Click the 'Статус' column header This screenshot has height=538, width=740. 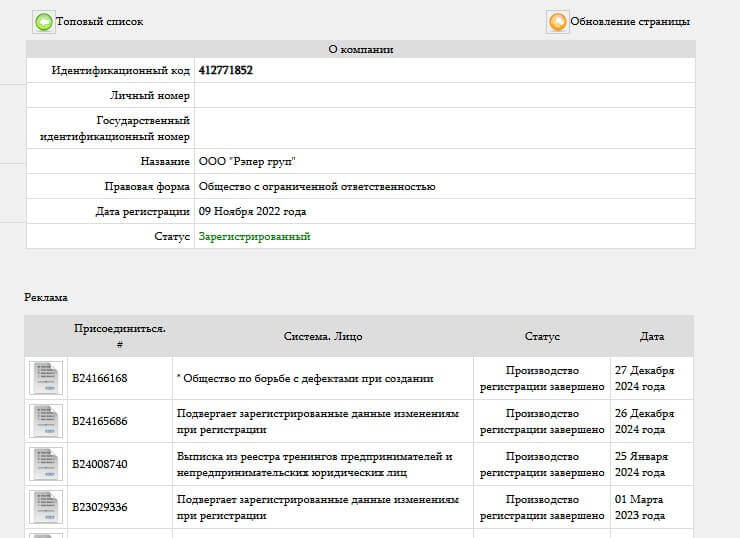[x=542, y=337]
